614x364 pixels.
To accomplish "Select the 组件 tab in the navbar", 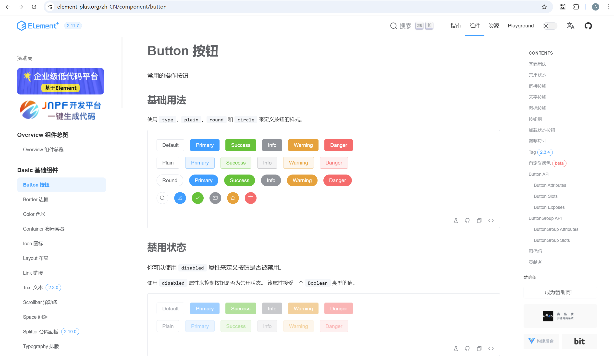I will click(475, 25).
